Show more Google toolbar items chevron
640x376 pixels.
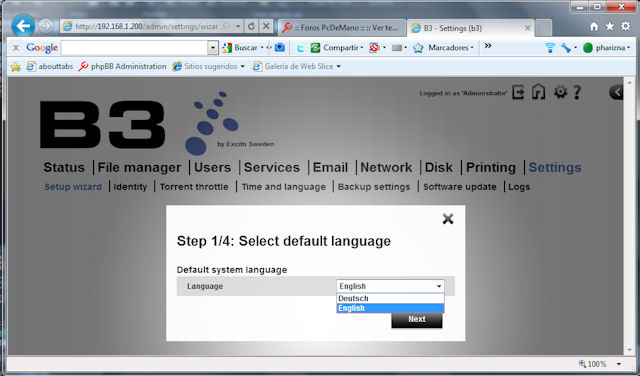(x=488, y=46)
